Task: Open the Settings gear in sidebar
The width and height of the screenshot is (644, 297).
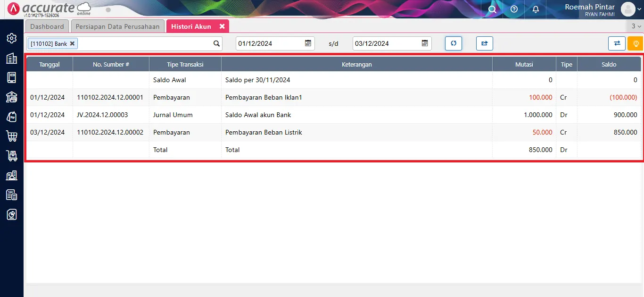Action: 12,38
